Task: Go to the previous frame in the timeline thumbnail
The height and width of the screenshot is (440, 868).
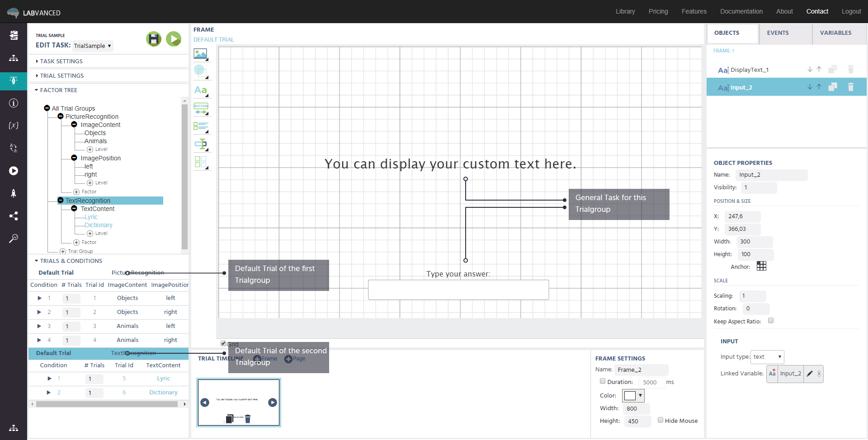Action: 205,403
